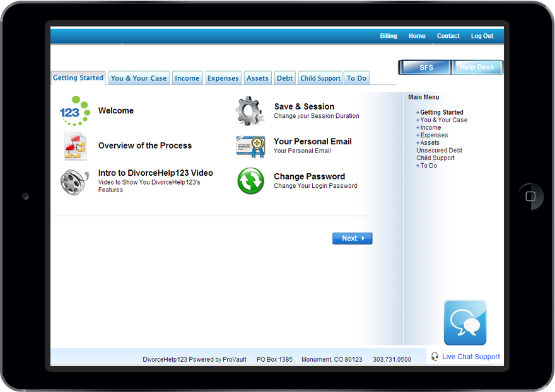Viewport: 555px width, 392px height.
Task: Click the SFS button
Action: tap(424, 67)
